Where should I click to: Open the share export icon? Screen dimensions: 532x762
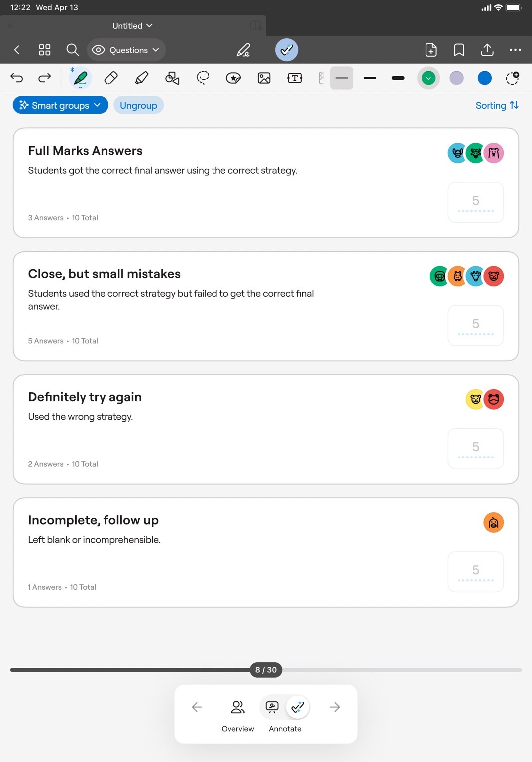click(x=487, y=50)
